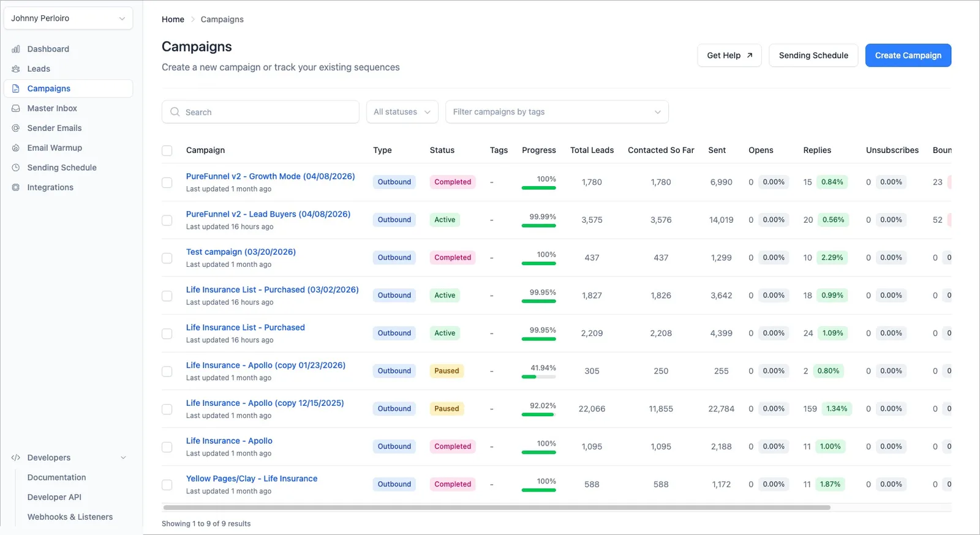Open the All statuses filter dropdown
The image size is (980, 535).
click(402, 112)
